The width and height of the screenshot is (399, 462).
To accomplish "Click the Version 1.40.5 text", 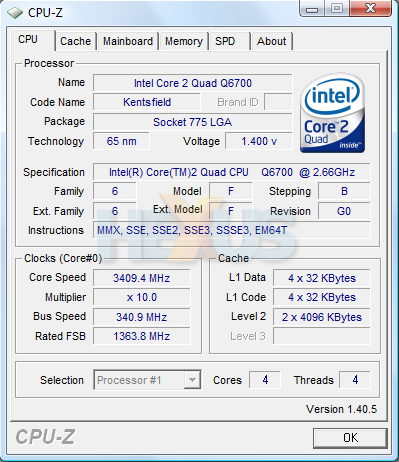I will 341,409.
